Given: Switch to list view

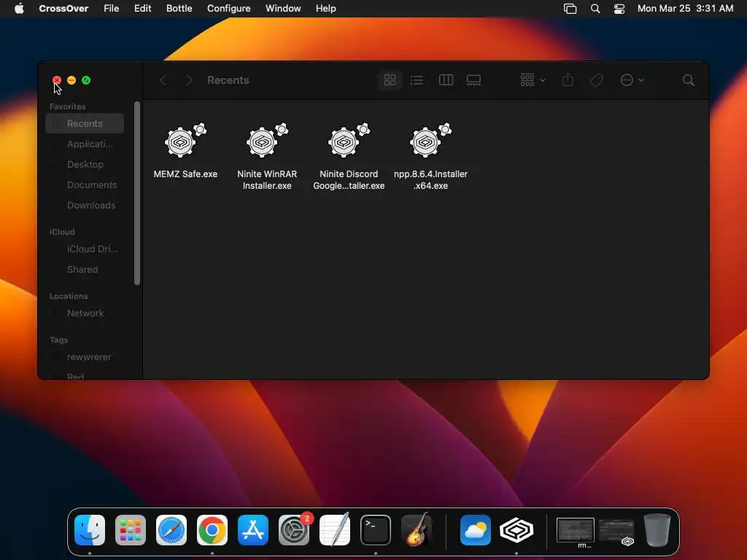Looking at the screenshot, I should tap(417, 80).
